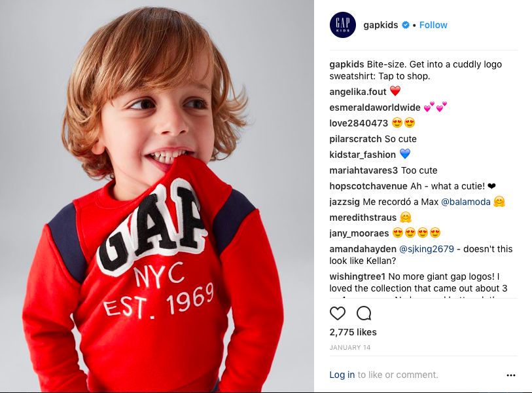Go to hopscotchavenue's profile
The height and width of the screenshot is (393, 532).
pos(368,186)
